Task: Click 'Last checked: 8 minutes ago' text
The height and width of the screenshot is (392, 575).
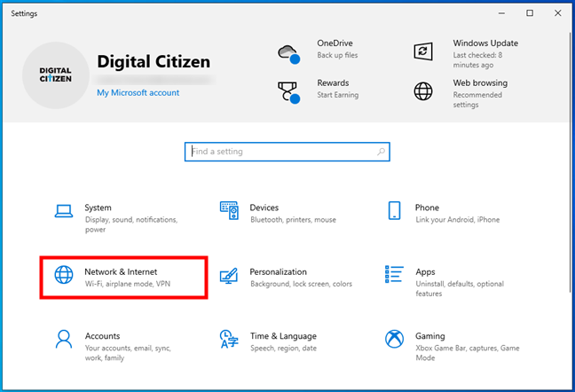Action: click(x=477, y=60)
